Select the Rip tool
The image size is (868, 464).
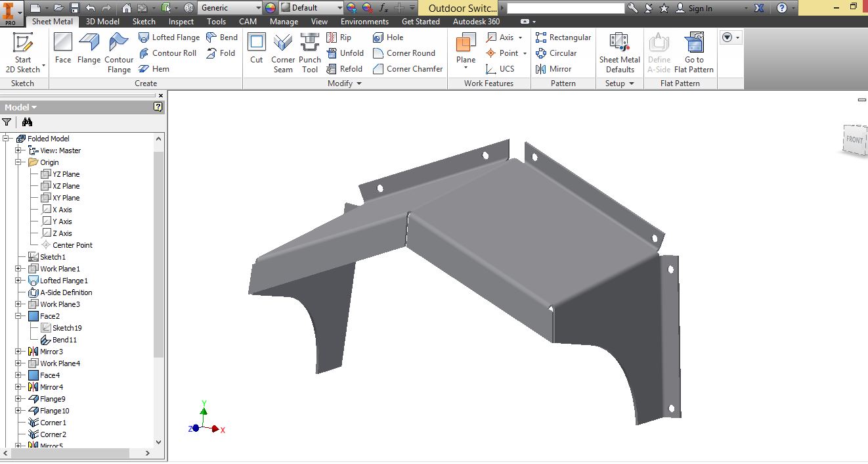click(x=339, y=37)
